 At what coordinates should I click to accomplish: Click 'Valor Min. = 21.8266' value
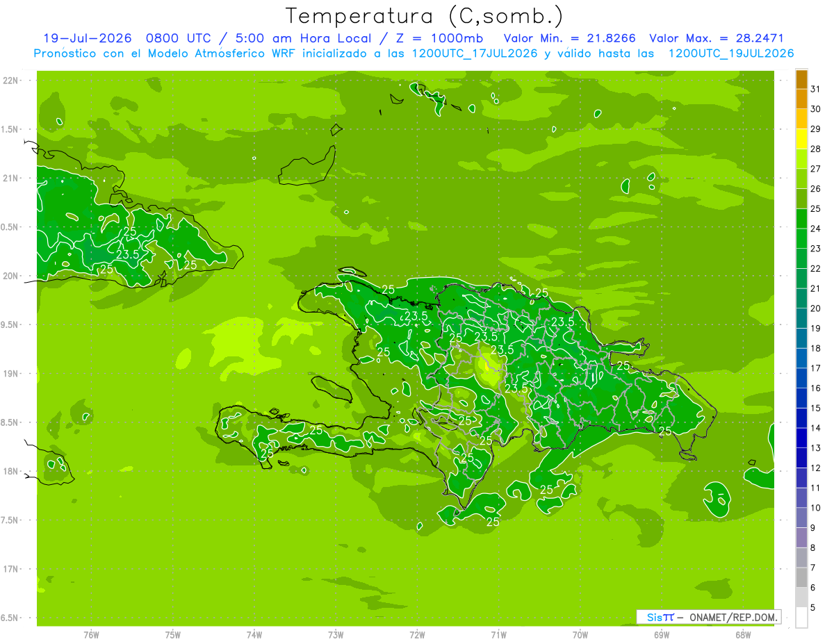coord(569,38)
